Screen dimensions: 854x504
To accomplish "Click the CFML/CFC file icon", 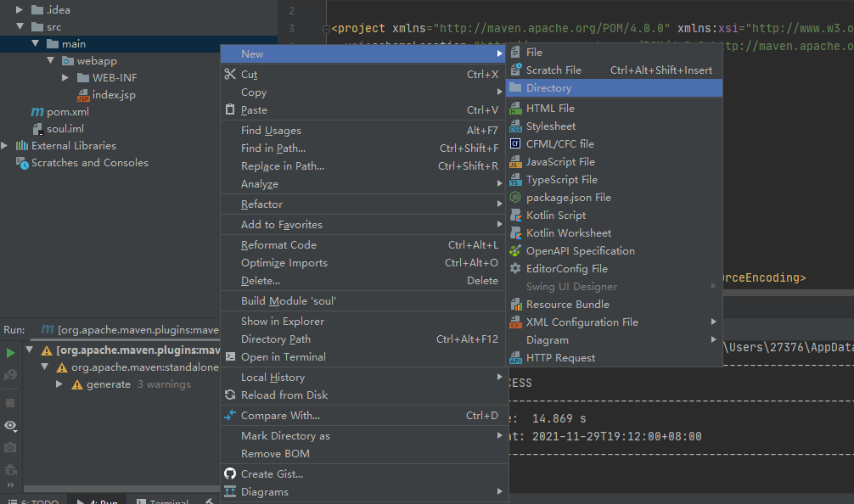I will [x=515, y=143].
